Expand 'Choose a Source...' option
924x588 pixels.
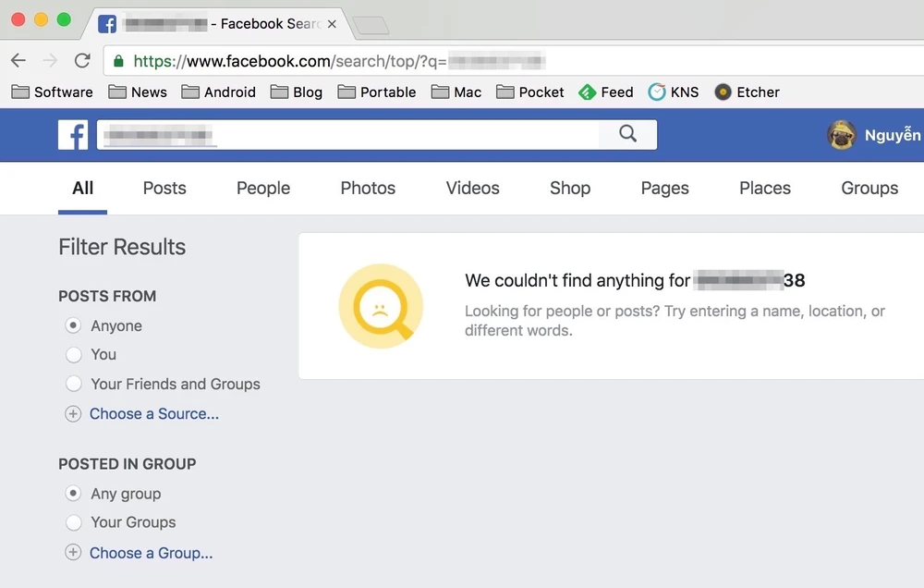coord(153,414)
